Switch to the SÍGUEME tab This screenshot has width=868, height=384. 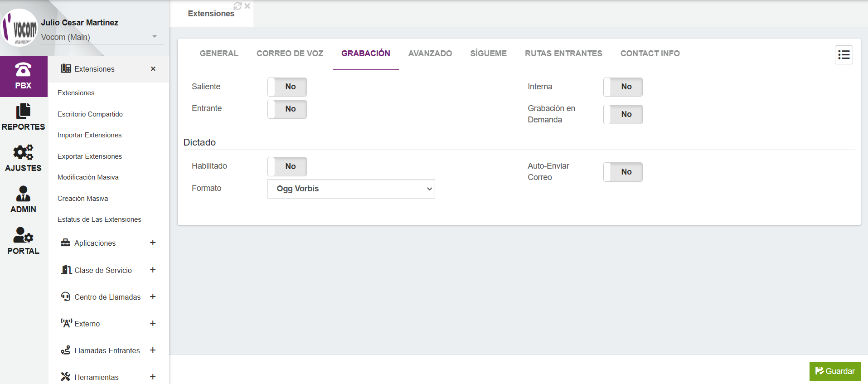click(x=489, y=53)
